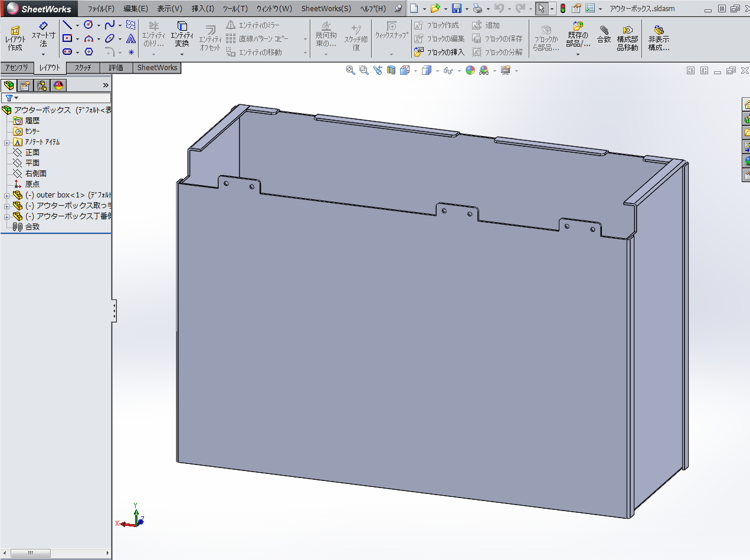This screenshot has width=750, height=560.
Task: Open the Line tool dropdown arrow
Action: (x=77, y=25)
